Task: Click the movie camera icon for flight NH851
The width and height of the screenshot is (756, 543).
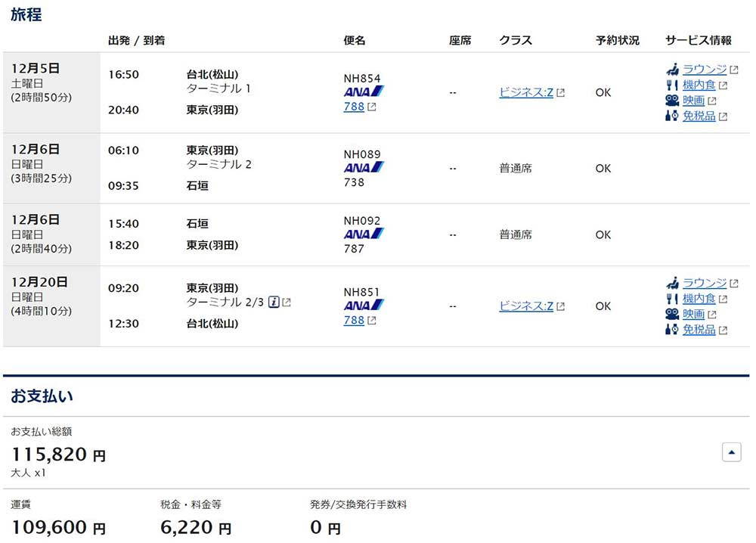Action: pyautogui.click(x=670, y=314)
